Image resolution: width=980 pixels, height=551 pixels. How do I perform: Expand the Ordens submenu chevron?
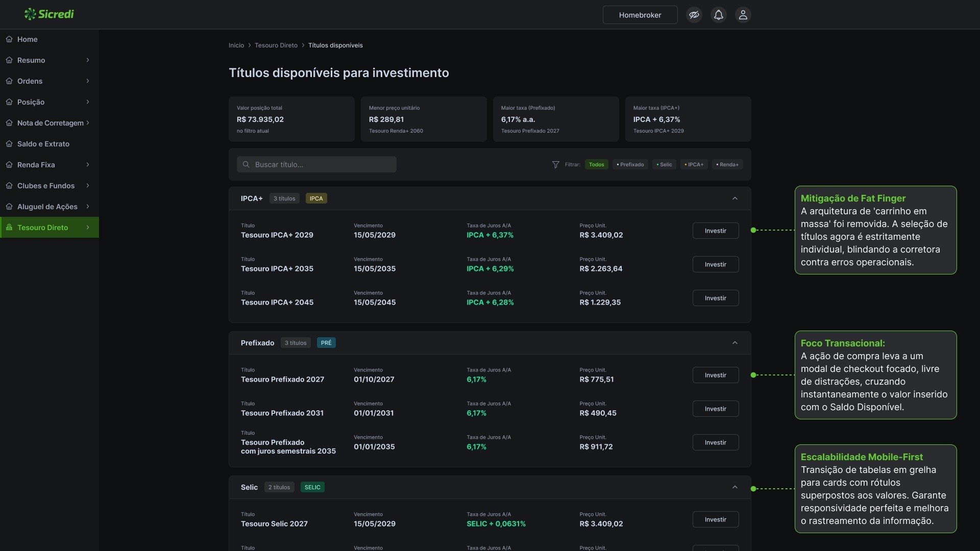[x=88, y=81]
